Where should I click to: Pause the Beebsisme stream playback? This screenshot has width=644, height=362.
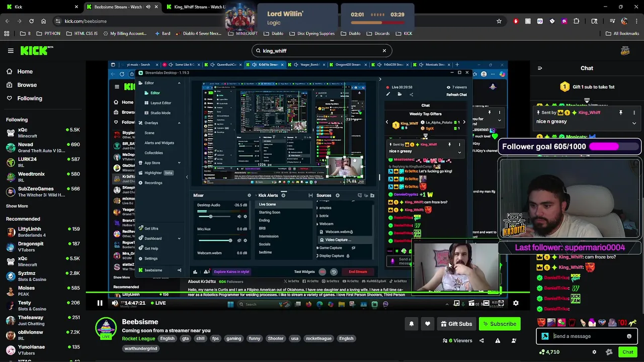(x=100, y=303)
